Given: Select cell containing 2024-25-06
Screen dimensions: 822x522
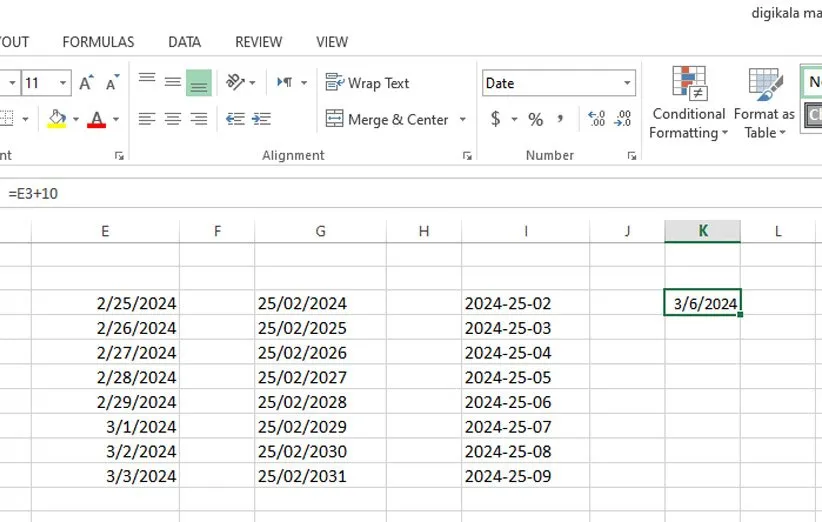Looking at the screenshot, I should click(526, 402).
